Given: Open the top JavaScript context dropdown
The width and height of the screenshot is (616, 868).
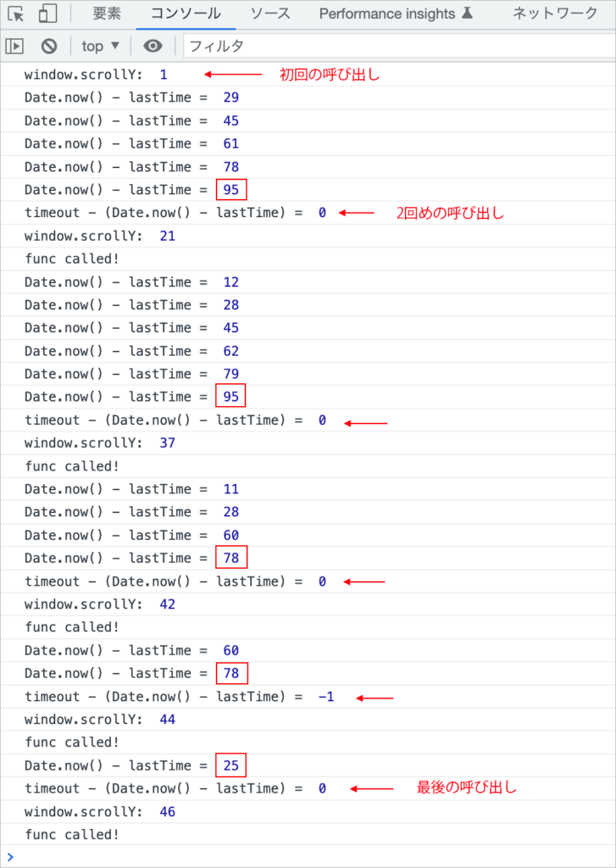Looking at the screenshot, I should [101, 46].
